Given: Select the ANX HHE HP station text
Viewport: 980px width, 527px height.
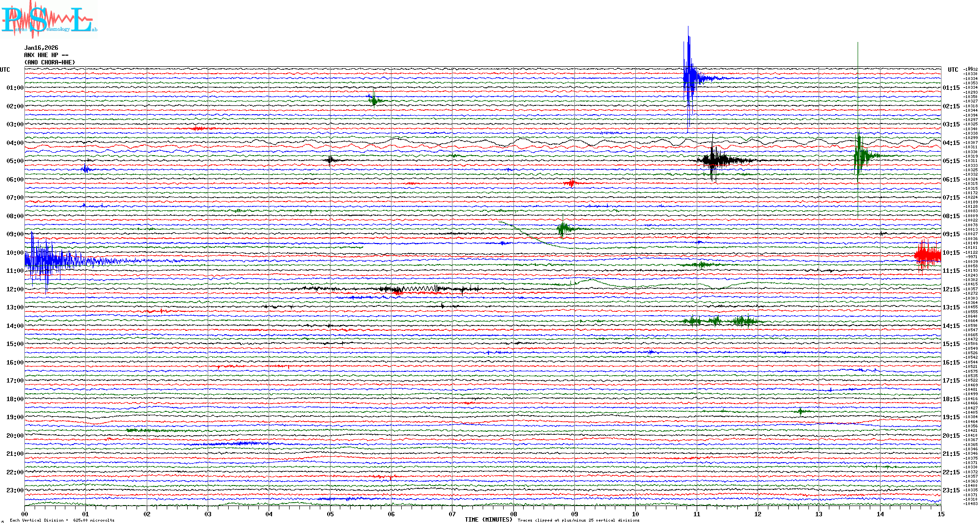Looking at the screenshot, I should pyautogui.click(x=46, y=55).
